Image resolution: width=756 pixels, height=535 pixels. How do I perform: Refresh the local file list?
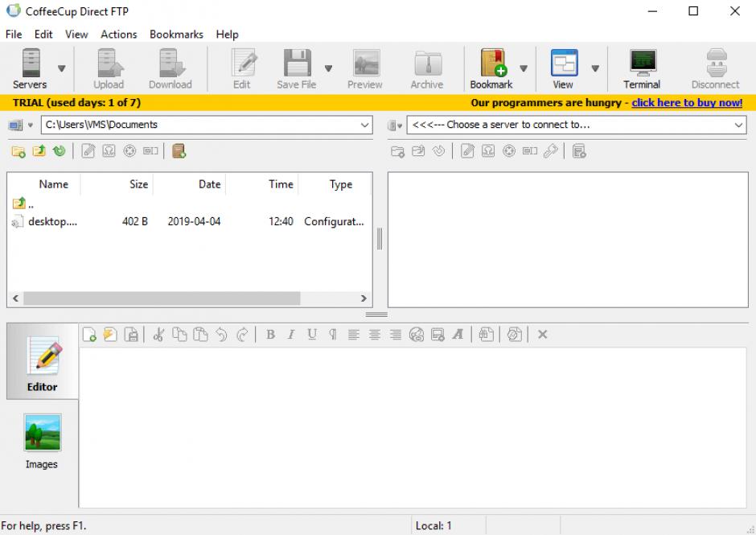[x=60, y=151]
